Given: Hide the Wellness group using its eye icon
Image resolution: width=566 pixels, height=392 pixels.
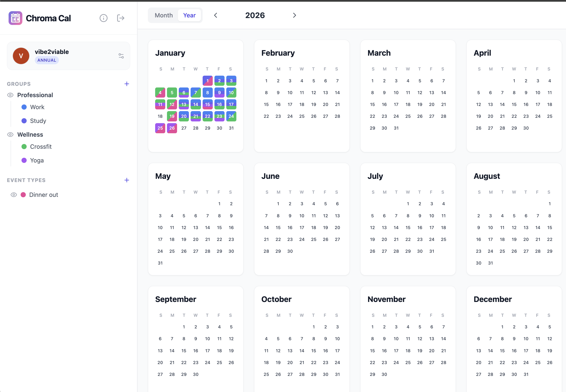Looking at the screenshot, I should click(x=10, y=134).
